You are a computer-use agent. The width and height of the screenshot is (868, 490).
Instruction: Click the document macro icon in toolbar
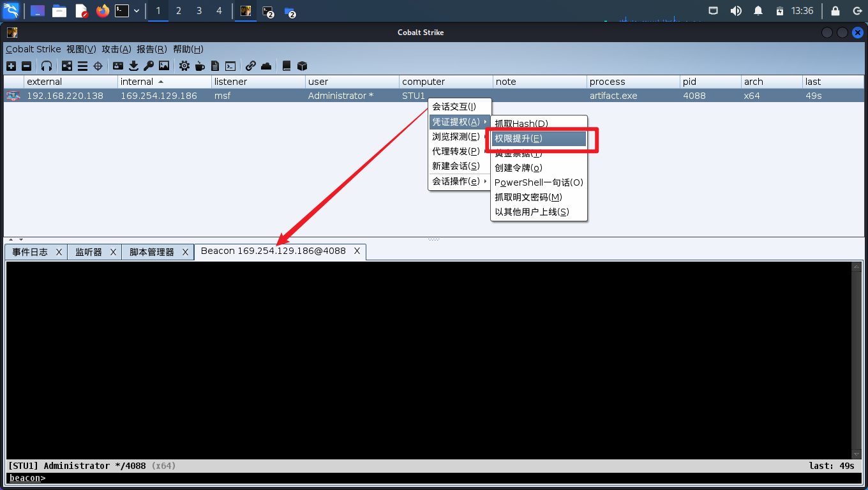(x=215, y=66)
